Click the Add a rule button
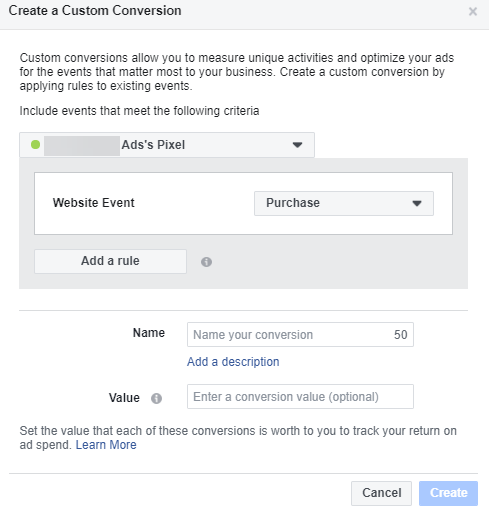 [110, 261]
